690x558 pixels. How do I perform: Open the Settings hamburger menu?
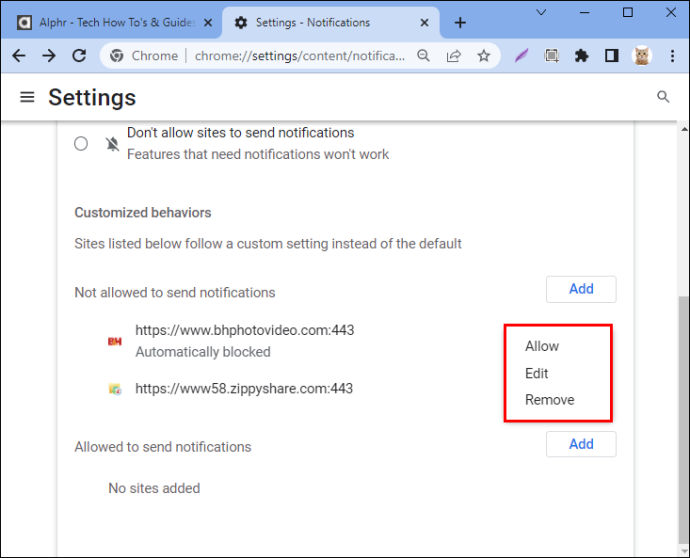pos(27,97)
